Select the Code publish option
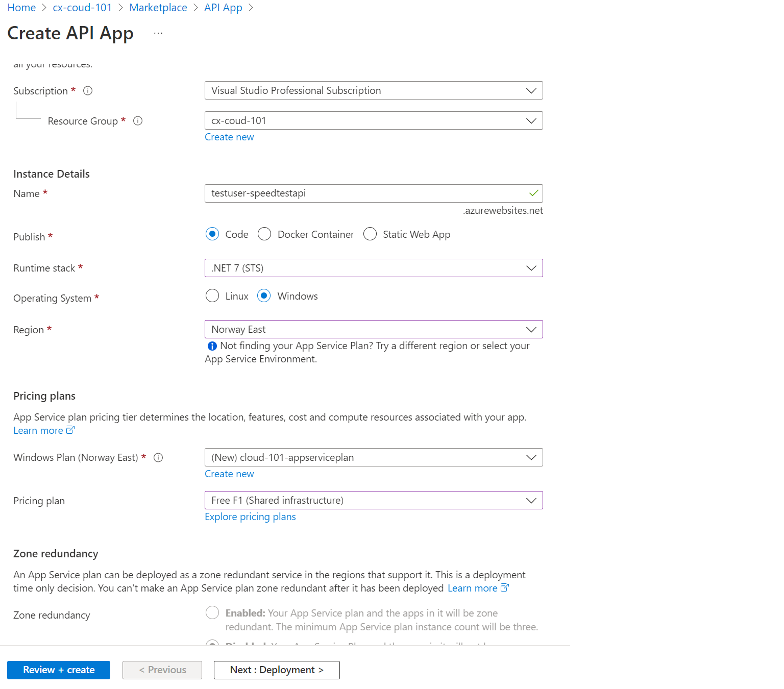 click(x=212, y=234)
